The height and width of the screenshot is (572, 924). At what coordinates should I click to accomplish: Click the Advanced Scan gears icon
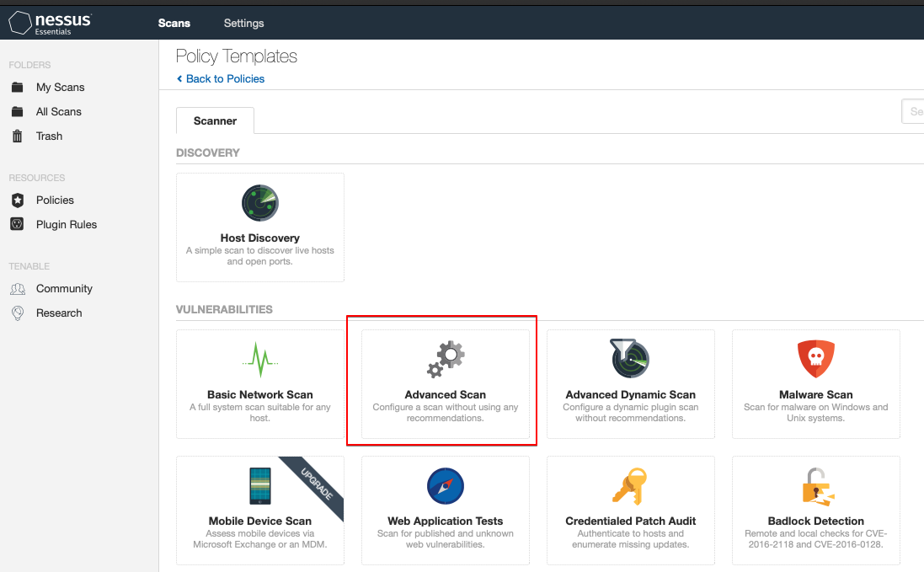tap(446, 359)
